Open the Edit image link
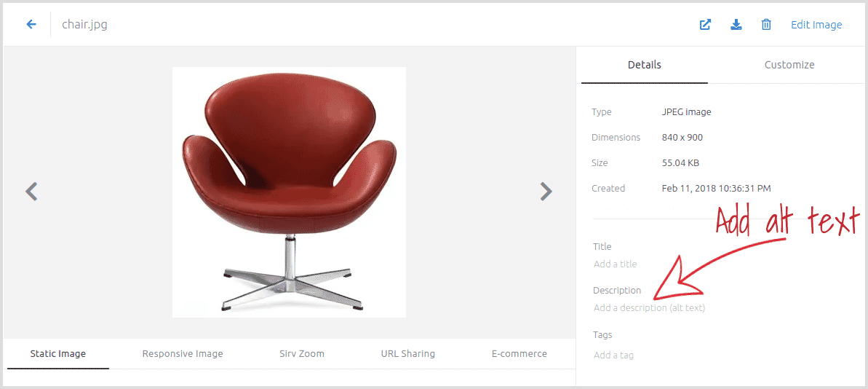 pos(816,25)
